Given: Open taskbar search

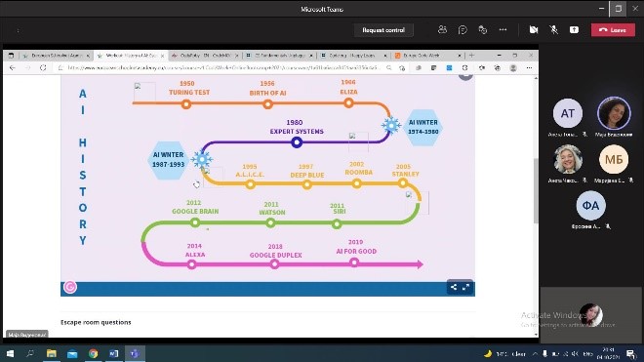Looking at the screenshot, I should [30, 353].
